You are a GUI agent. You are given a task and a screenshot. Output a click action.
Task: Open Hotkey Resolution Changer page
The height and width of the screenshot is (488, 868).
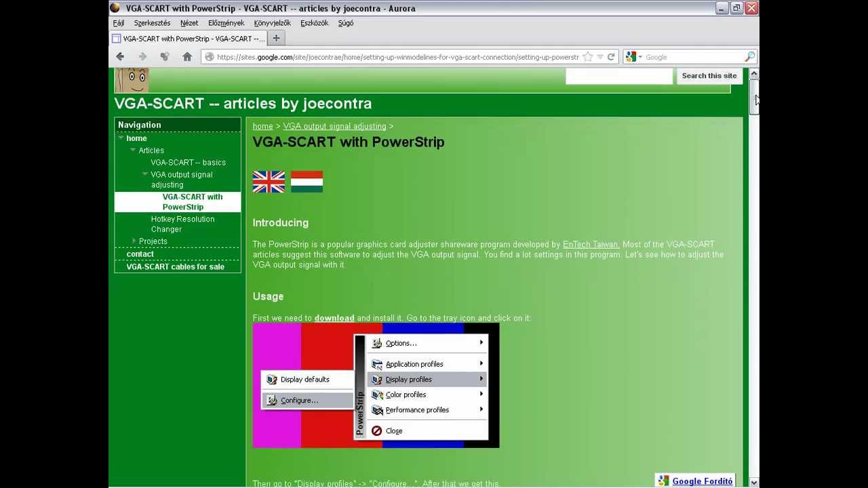182,224
